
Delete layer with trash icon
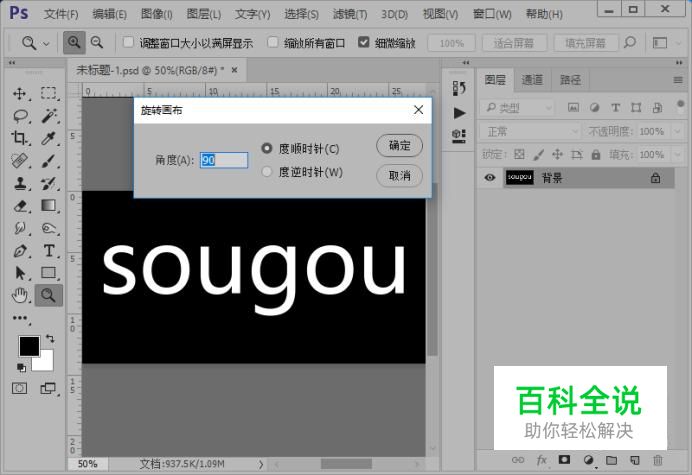[658, 460]
